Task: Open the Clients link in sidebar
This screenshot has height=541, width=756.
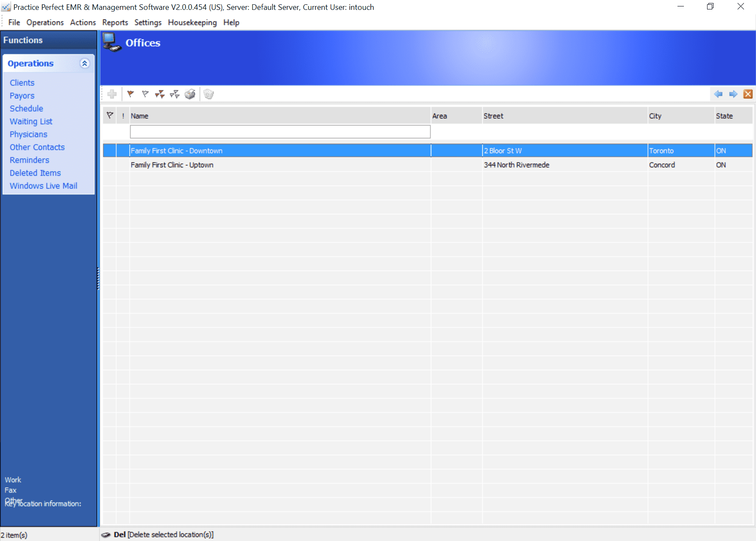Action: pyautogui.click(x=22, y=83)
